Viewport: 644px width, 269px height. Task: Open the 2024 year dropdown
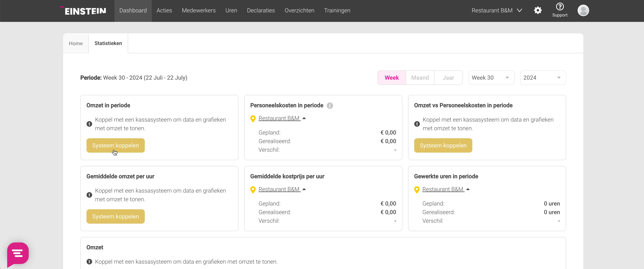pyautogui.click(x=543, y=78)
